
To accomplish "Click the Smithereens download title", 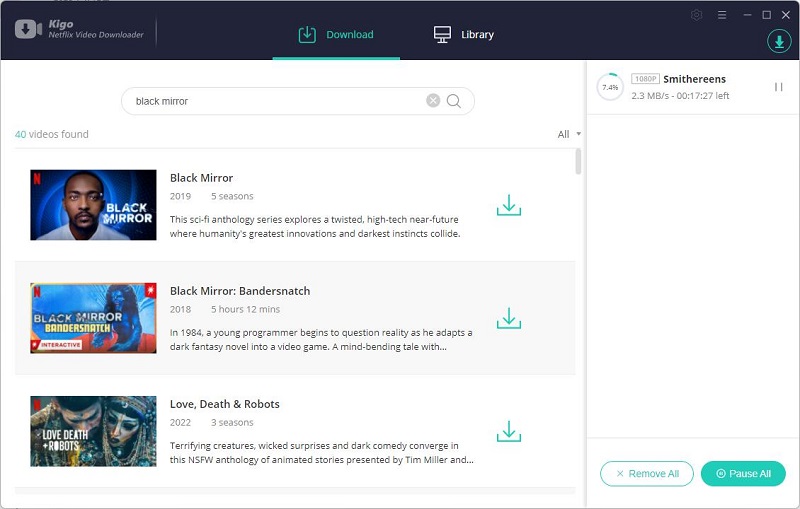I will [x=694, y=79].
